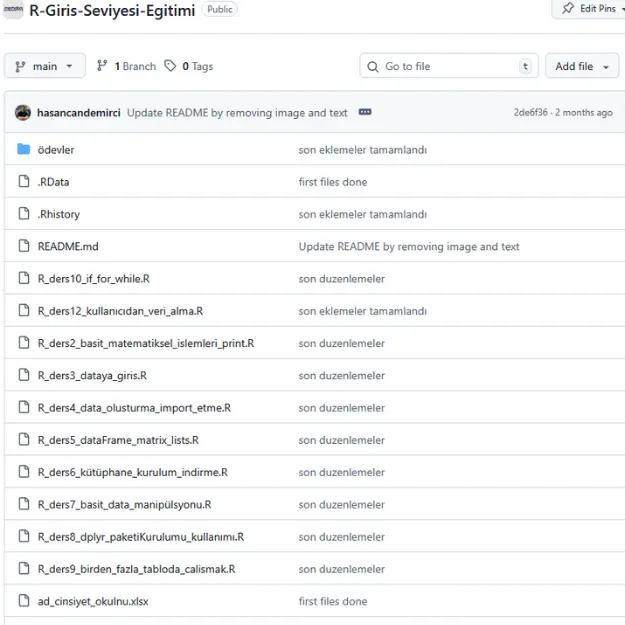
Task: Click file icon next to R_ders9_birden_fazla_tabloda_calismak.R
Action: tap(24, 569)
